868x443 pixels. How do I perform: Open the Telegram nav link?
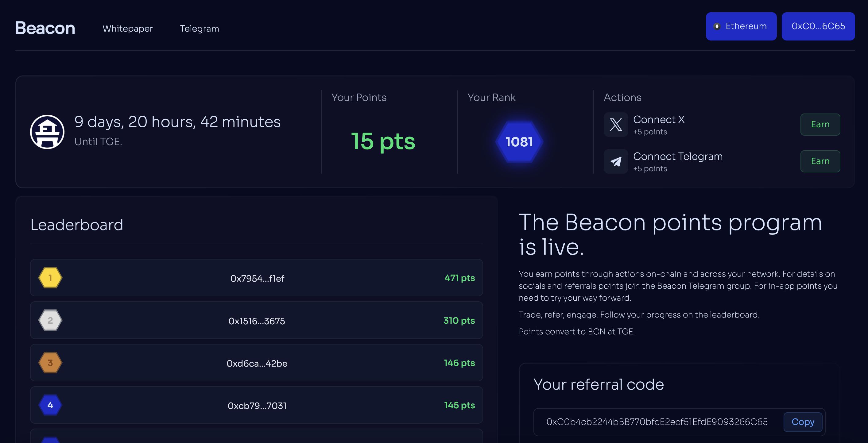point(200,29)
